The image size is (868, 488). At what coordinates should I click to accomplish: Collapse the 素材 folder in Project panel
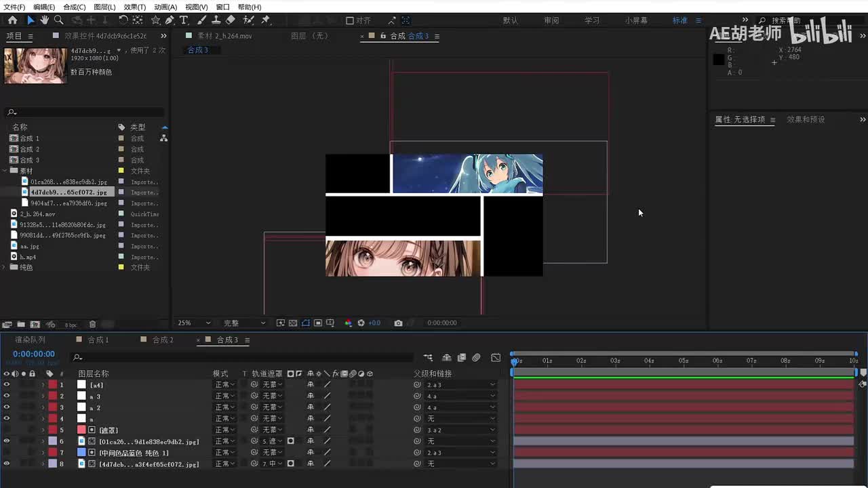click(x=5, y=171)
